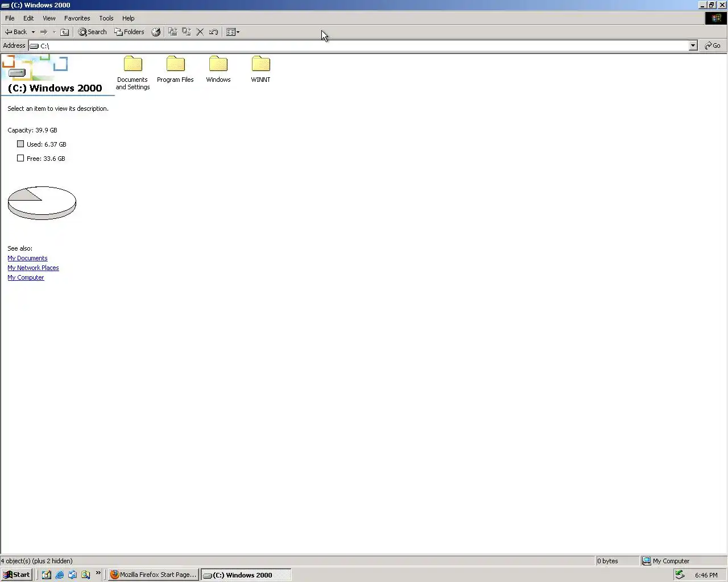This screenshot has width=728, height=582.
Task: Click the 'Free: 33.6 GB' label
Action: coord(46,159)
